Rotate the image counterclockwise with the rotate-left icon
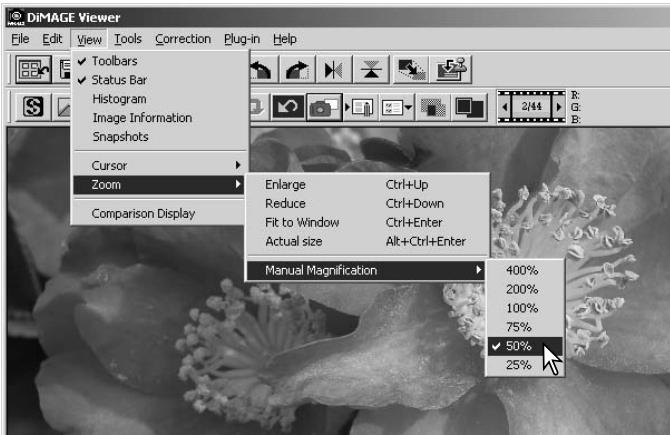 tap(260, 70)
